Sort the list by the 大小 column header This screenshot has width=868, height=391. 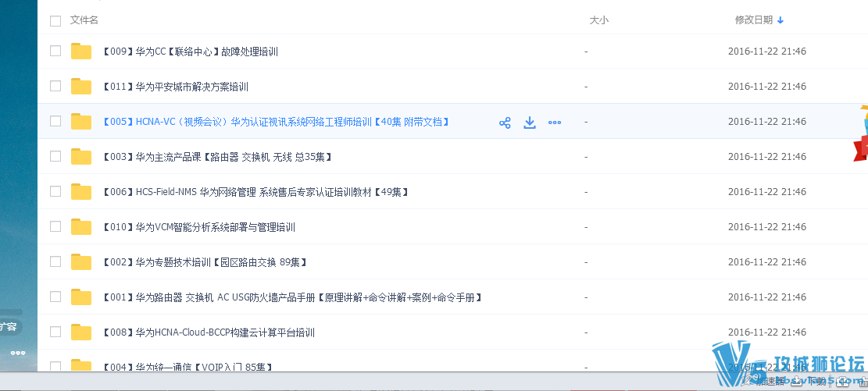click(x=599, y=20)
